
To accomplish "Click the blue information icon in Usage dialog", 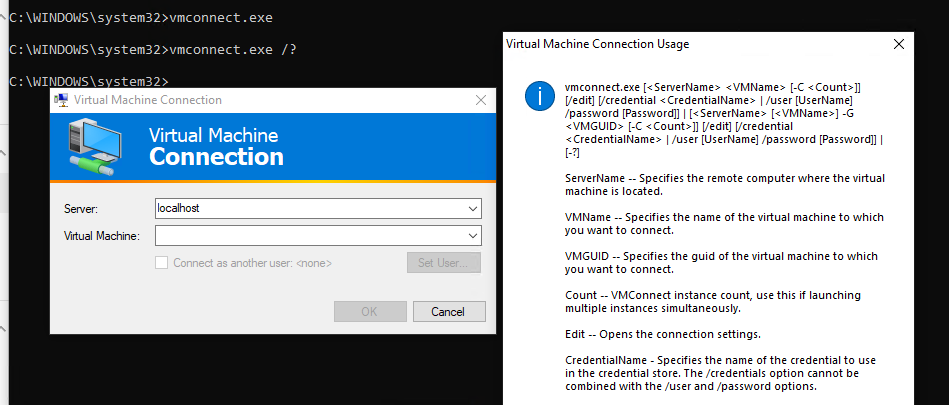I will click(x=540, y=96).
